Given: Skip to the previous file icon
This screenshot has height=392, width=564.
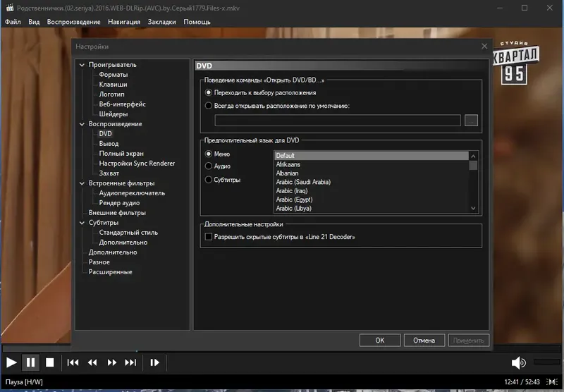Looking at the screenshot, I should (73, 362).
